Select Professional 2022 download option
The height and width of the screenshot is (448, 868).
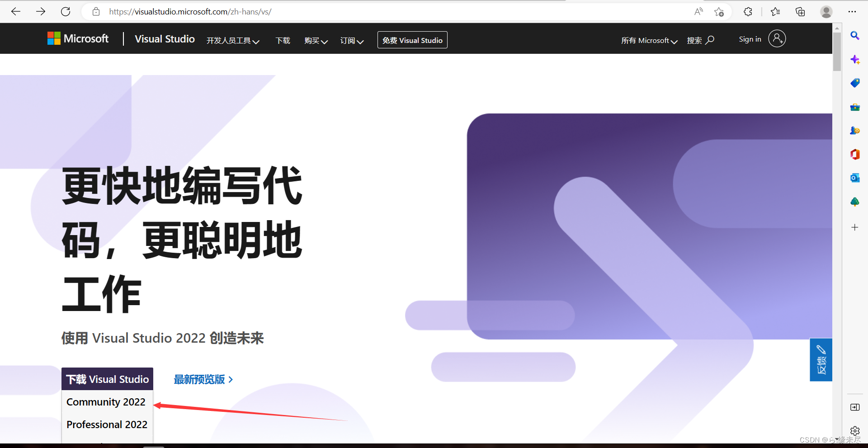coord(107,424)
